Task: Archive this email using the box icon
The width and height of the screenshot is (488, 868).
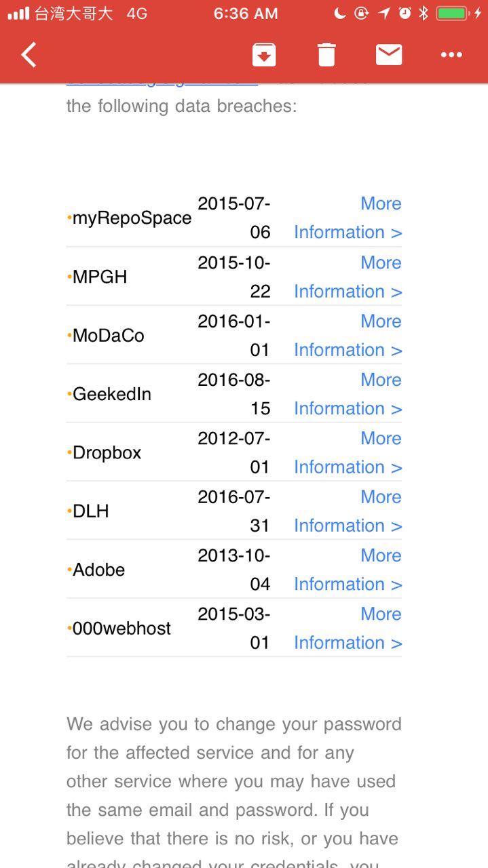Action: (264, 55)
